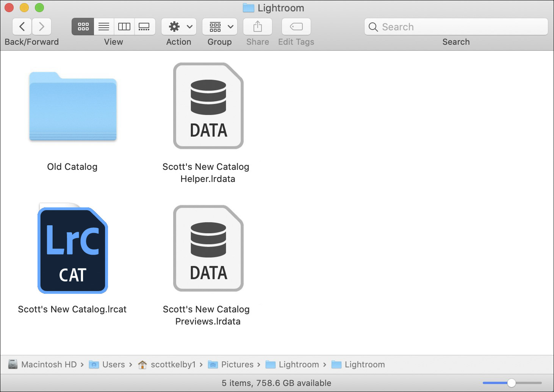Click the Share icon
Viewport: 554px width, 392px height.
[x=257, y=27]
